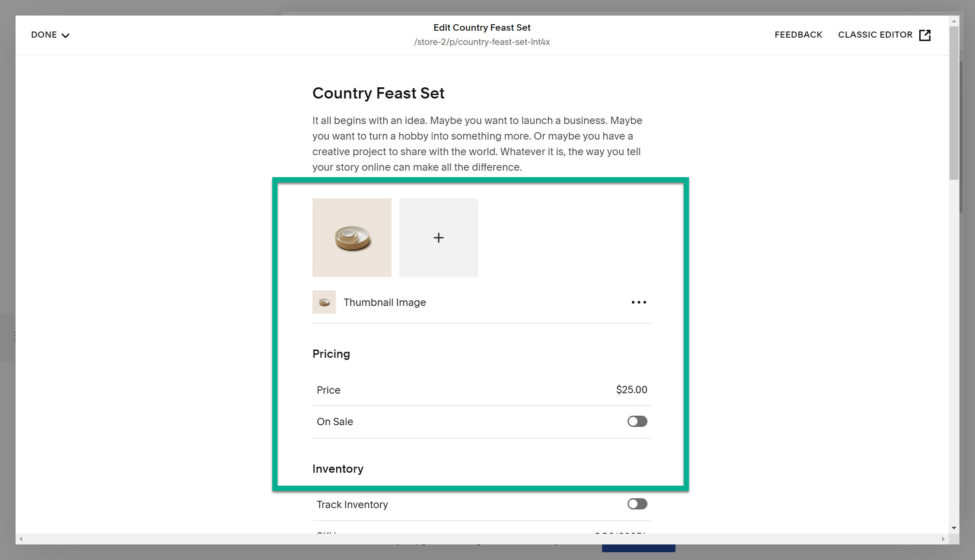Click the product URL under Edit Country Feast Set
The width and height of the screenshot is (975, 560).
point(481,42)
